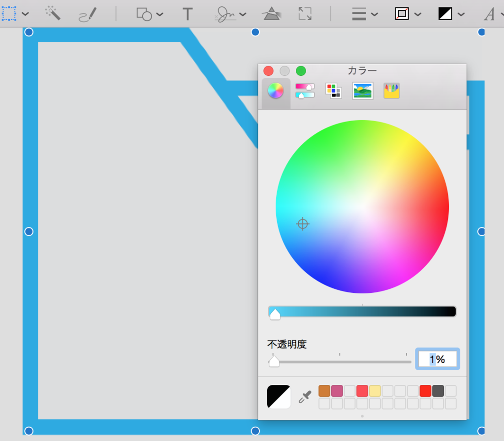Choose the orange-brown saved swatch
The image size is (504, 441).
pos(324,391)
